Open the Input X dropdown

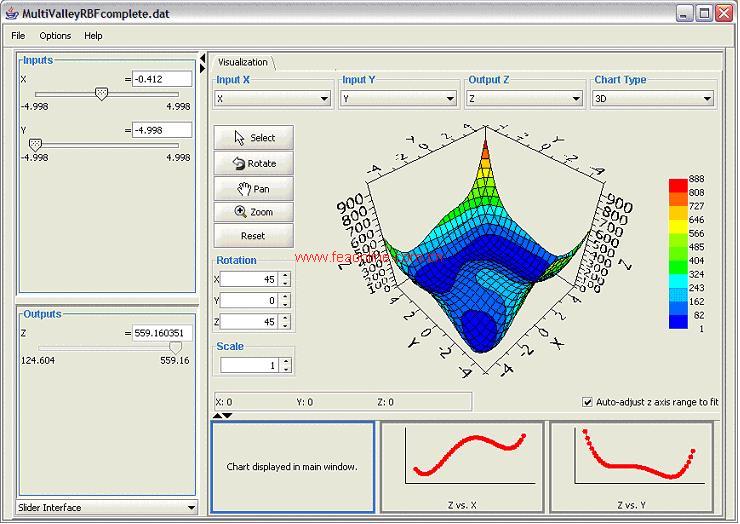coord(273,99)
